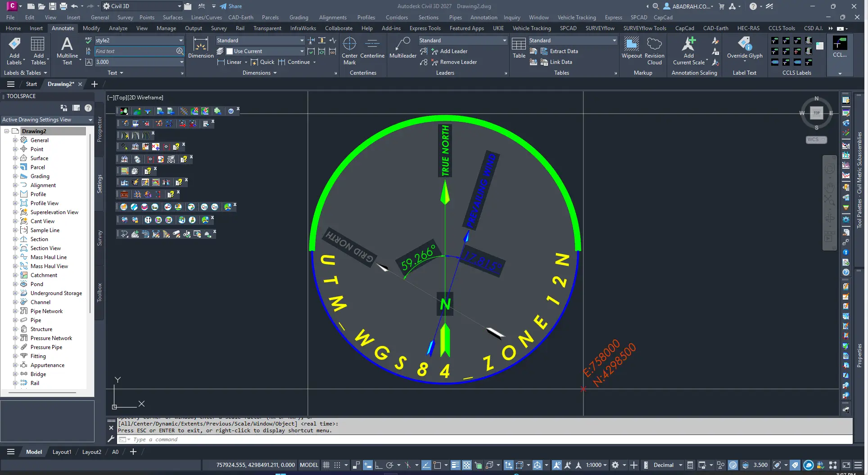Click the search magnifier in title bar
The width and height of the screenshot is (868, 475).
[656, 6]
